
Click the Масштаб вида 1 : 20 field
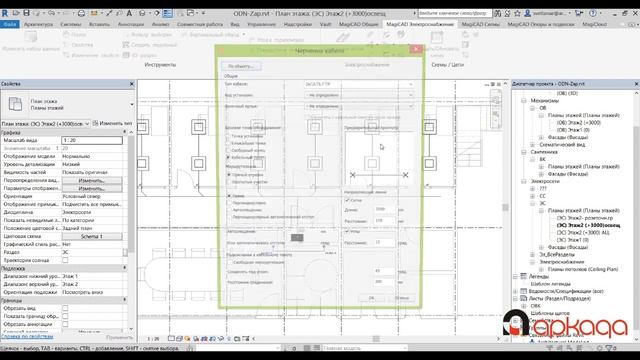(x=92, y=140)
